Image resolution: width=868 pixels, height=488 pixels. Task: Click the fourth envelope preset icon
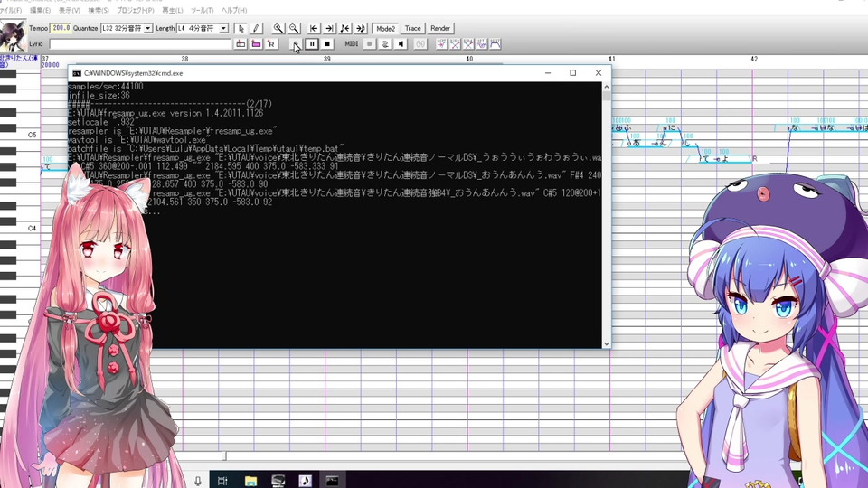[x=482, y=43]
